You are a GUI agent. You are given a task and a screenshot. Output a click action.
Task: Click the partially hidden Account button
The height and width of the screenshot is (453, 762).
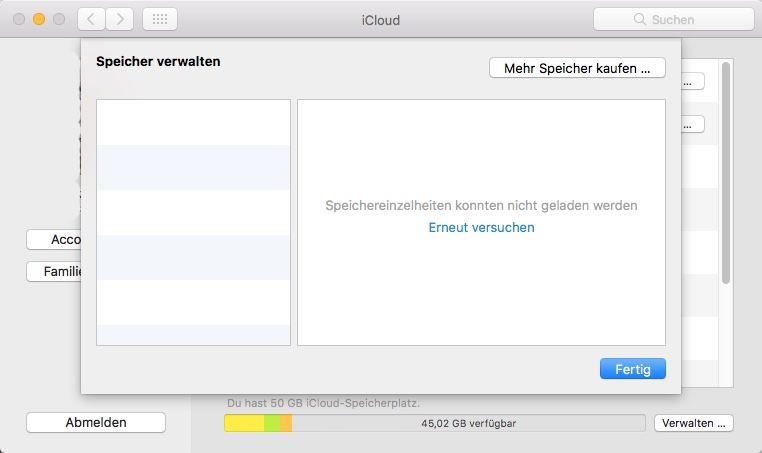point(53,239)
